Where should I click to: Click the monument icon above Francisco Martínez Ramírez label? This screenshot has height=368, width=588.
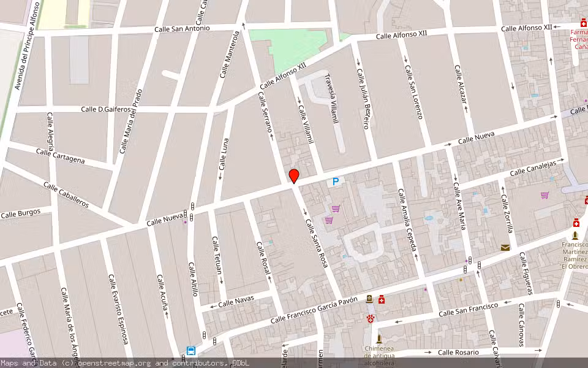pyautogui.click(x=575, y=236)
